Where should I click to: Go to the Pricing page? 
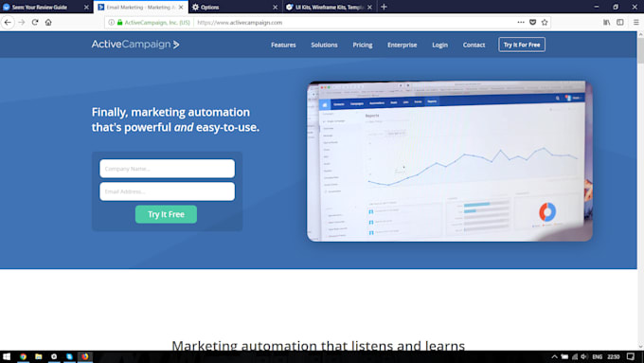click(363, 45)
